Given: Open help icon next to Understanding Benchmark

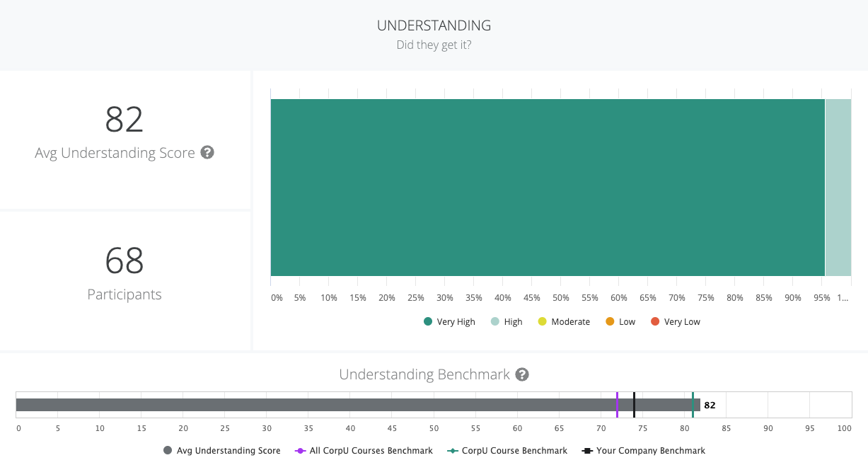Looking at the screenshot, I should point(522,374).
